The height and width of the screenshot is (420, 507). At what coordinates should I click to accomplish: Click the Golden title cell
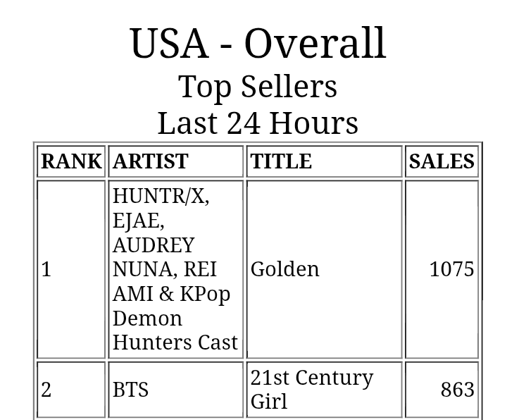pyautogui.click(x=325, y=269)
